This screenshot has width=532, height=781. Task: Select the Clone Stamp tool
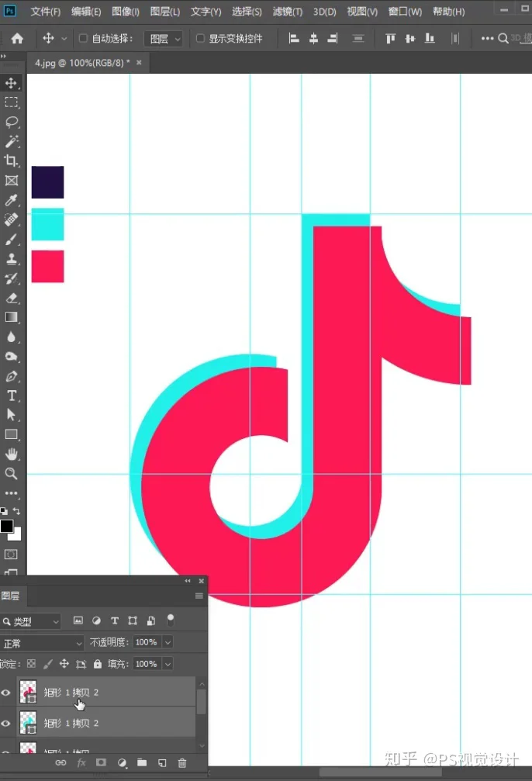coord(11,258)
